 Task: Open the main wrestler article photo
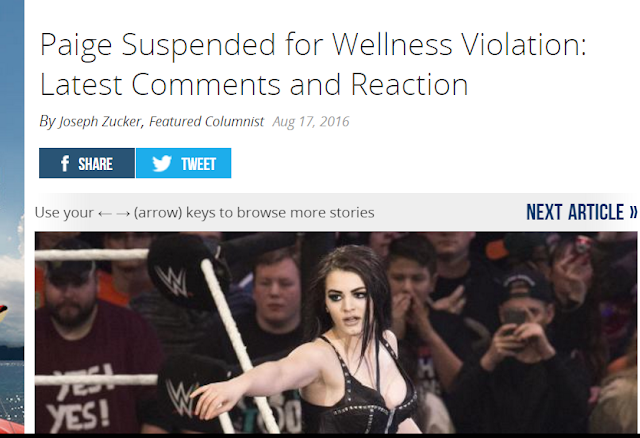[x=336, y=333]
